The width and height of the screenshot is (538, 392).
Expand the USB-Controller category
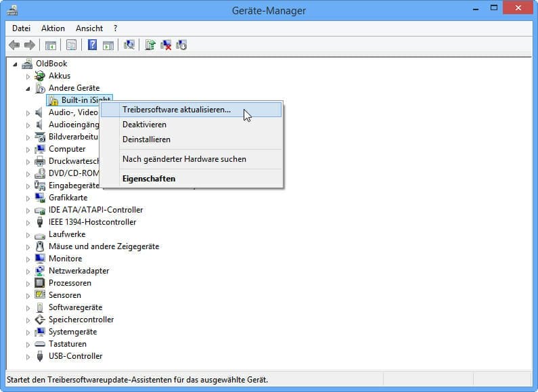28,356
